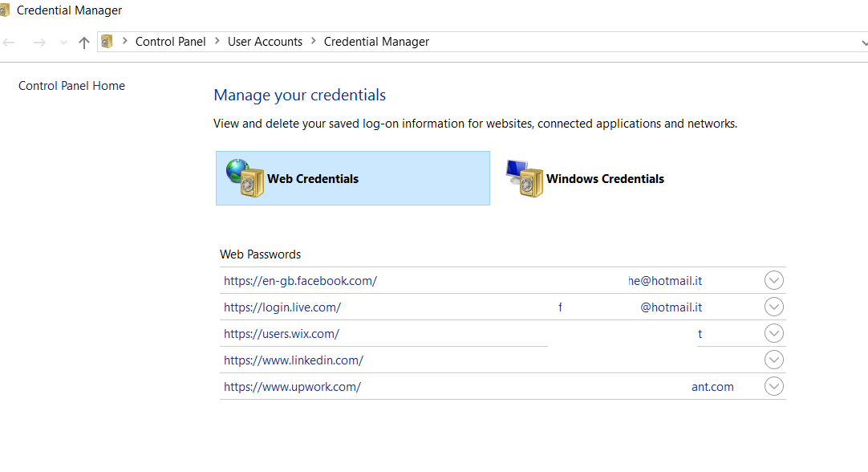Click the ant.com username for upwork
This screenshot has height=472, width=868.
(x=712, y=387)
